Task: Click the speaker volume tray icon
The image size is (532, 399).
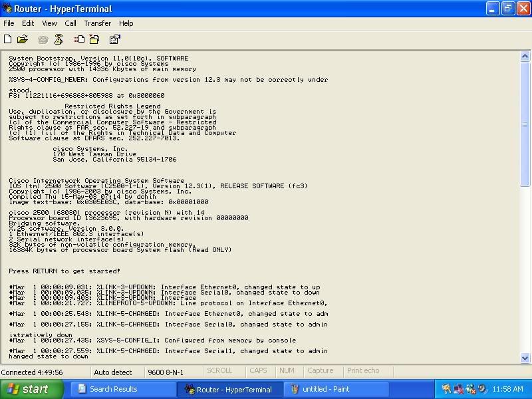Action: coord(481,389)
